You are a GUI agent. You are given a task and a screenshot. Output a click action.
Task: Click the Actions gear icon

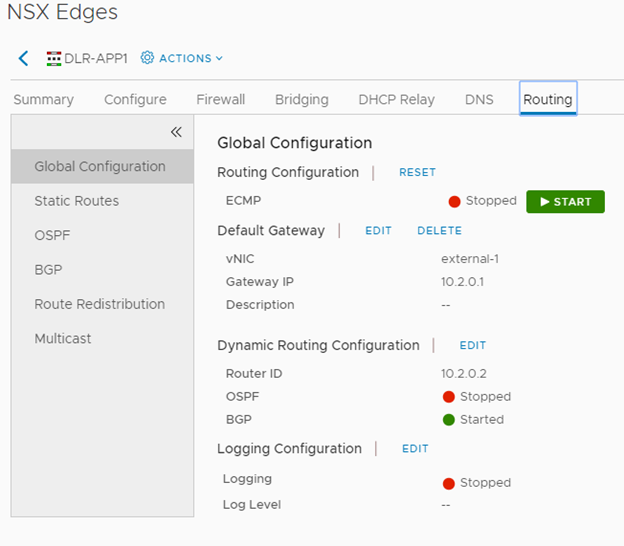pos(147,58)
